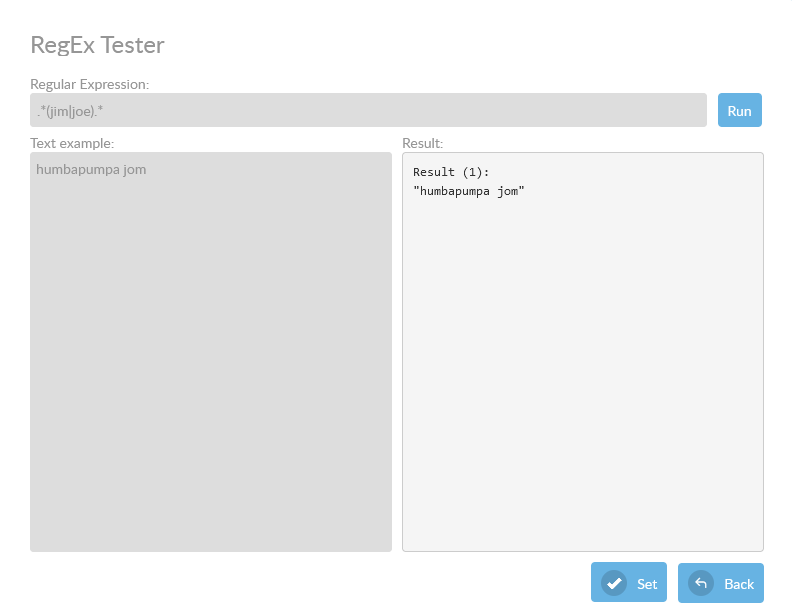The image size is (792, 611).
Task: Click the 'RegEx Tester' heading
Action: [97, 45]
